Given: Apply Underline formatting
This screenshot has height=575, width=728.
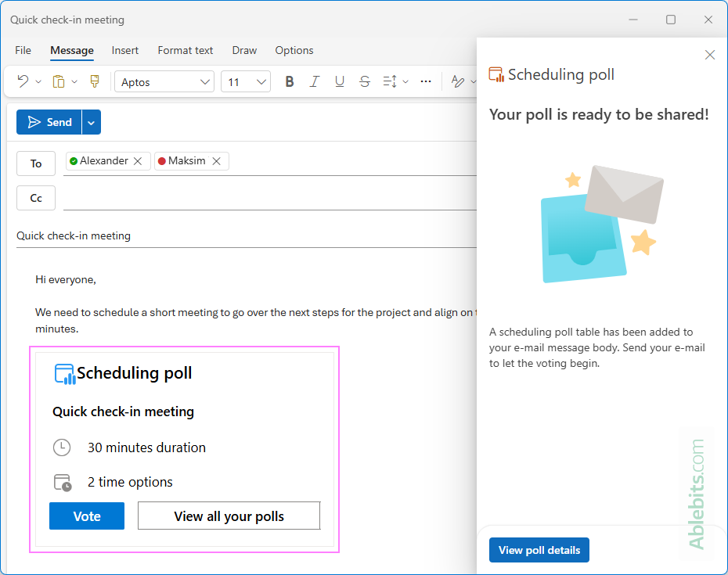Looking at the screenshot, I should coord(339,81).
